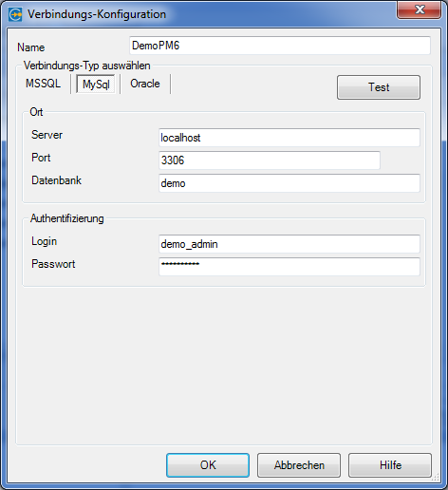Confirm settings with the OK button
448x490 pixels.
point(208,465)
